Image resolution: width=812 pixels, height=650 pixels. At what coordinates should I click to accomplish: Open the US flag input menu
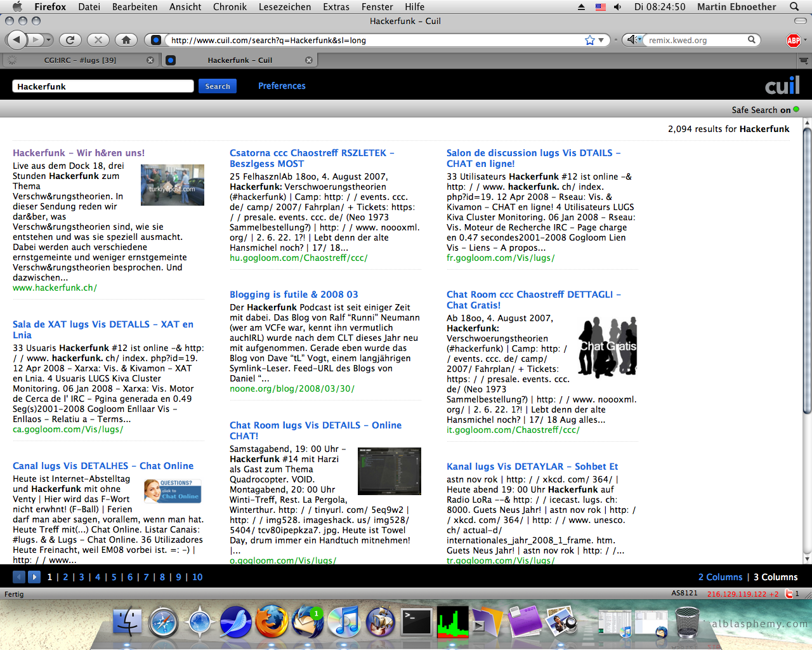(600, 7)
